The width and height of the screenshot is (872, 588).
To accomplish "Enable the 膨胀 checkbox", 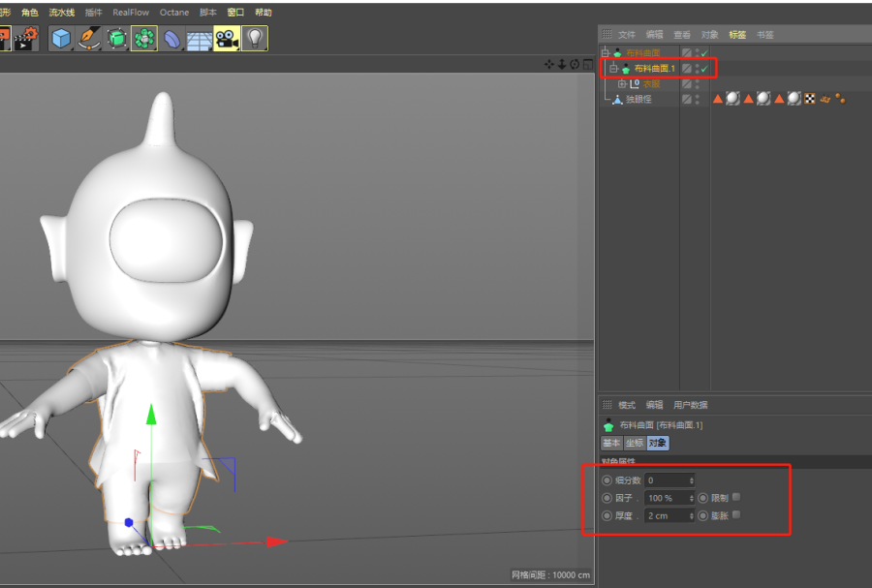I will point(736,515).
